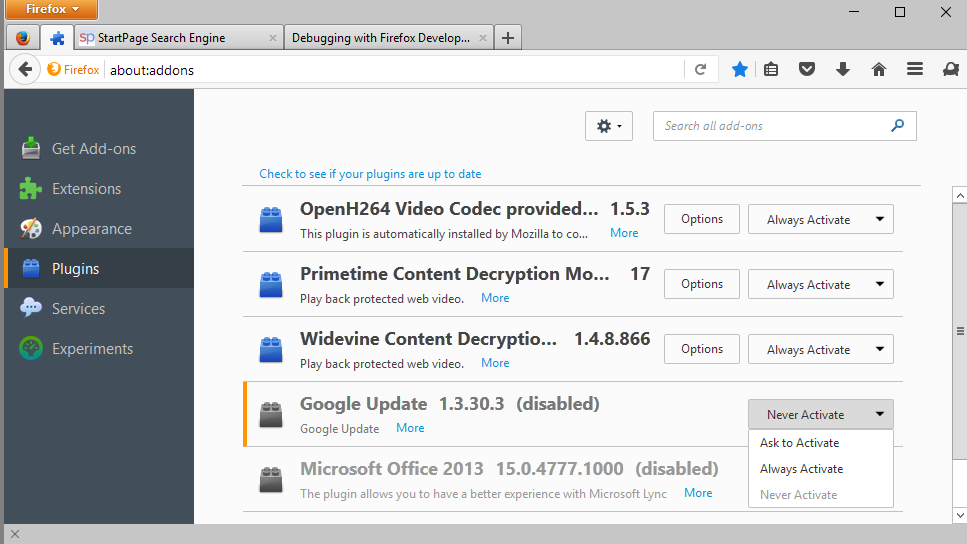Click the blue bookmark star icon
Screen dimensions: 967x544
[739, 69]
